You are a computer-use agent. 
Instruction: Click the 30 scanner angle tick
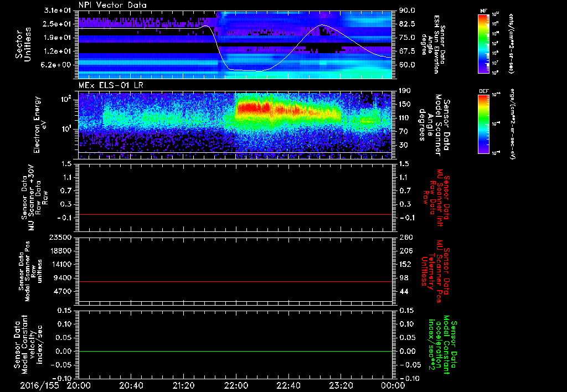(403, 145)
